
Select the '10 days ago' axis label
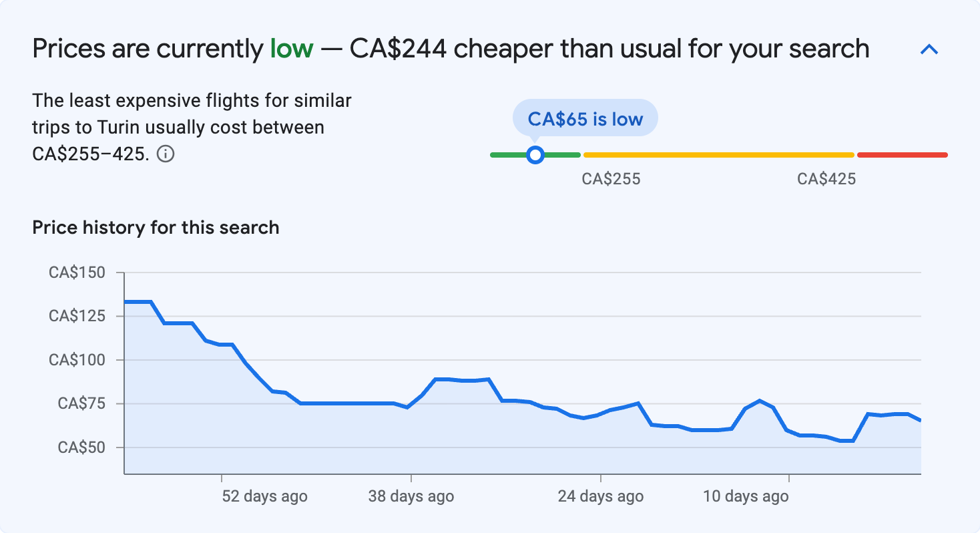coord(745,496)
